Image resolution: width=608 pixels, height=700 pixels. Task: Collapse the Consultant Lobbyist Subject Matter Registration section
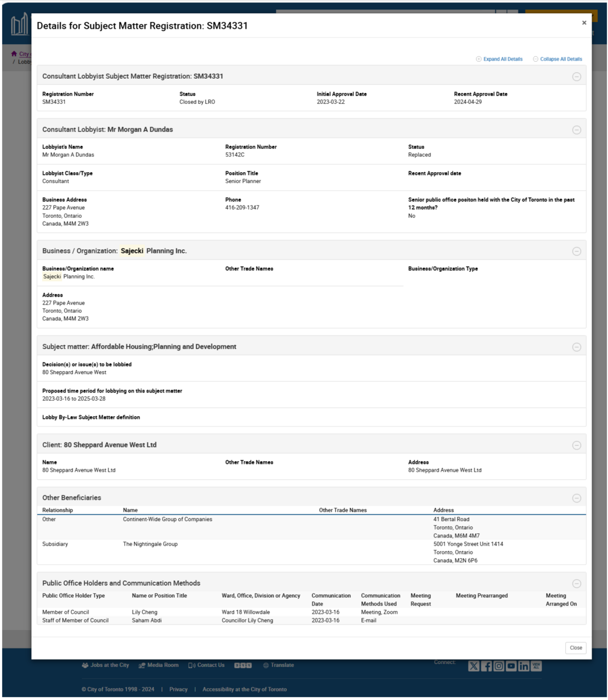point(576,77)
